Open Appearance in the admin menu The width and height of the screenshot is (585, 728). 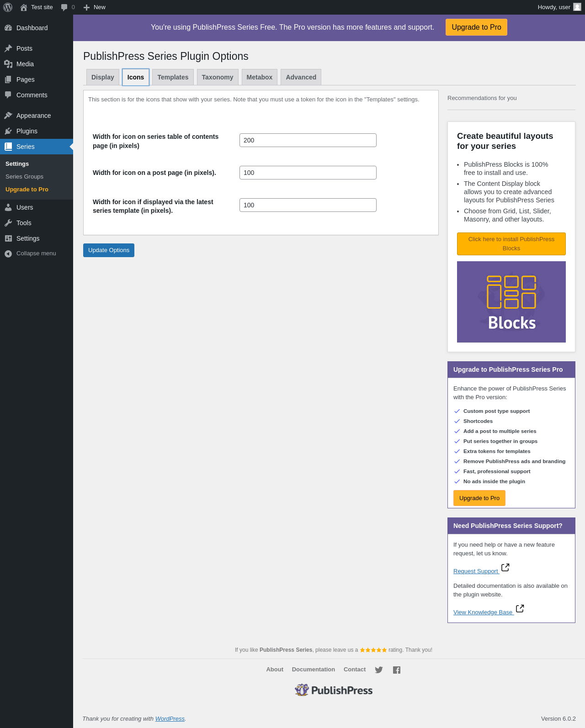[x=37, y=116]
